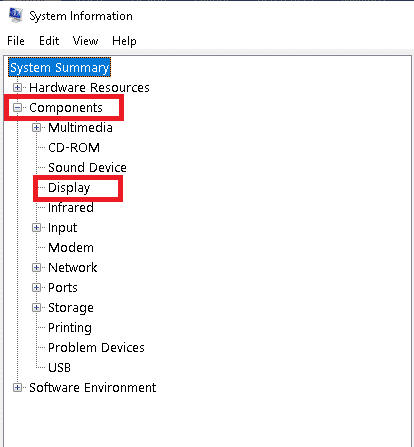Select the Display item under Components
The width and height of the screenshot is (414, 447).
click(x=69, y=188)
